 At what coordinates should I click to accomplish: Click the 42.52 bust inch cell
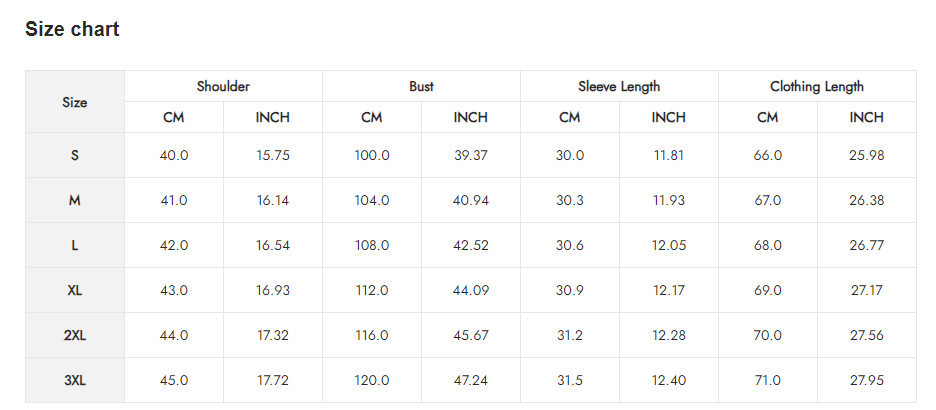[471, 246]
